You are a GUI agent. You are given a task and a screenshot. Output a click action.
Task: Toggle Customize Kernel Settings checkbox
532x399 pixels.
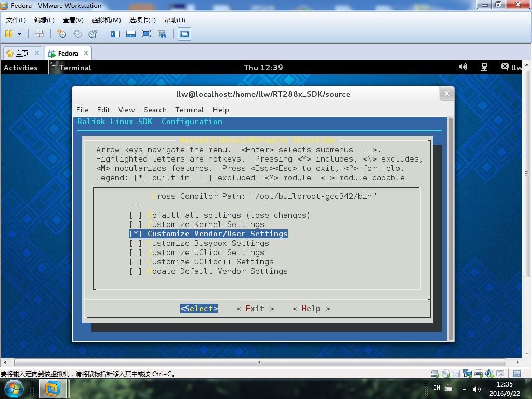coord(136,224)
